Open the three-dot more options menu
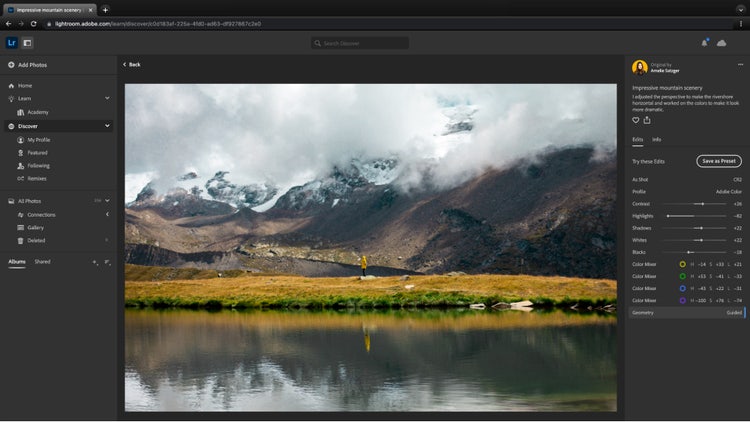Viewport: 750px width, 422px height. click(740, 65)
